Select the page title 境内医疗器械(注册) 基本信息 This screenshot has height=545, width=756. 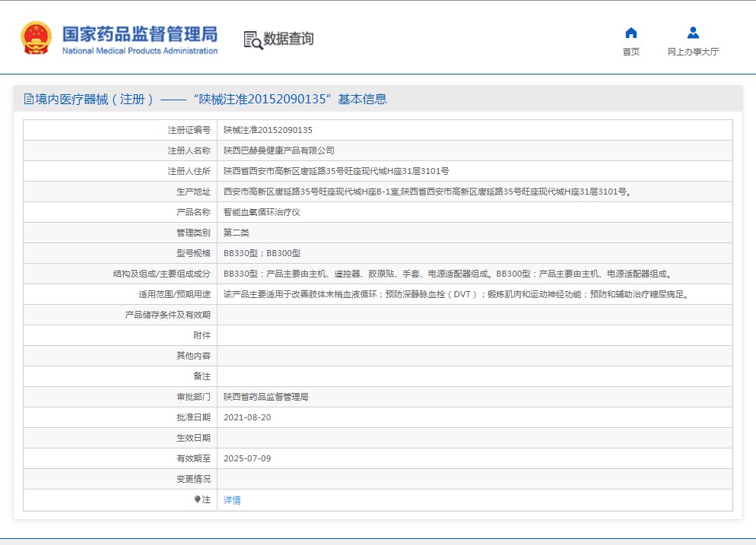pos(211,99)
